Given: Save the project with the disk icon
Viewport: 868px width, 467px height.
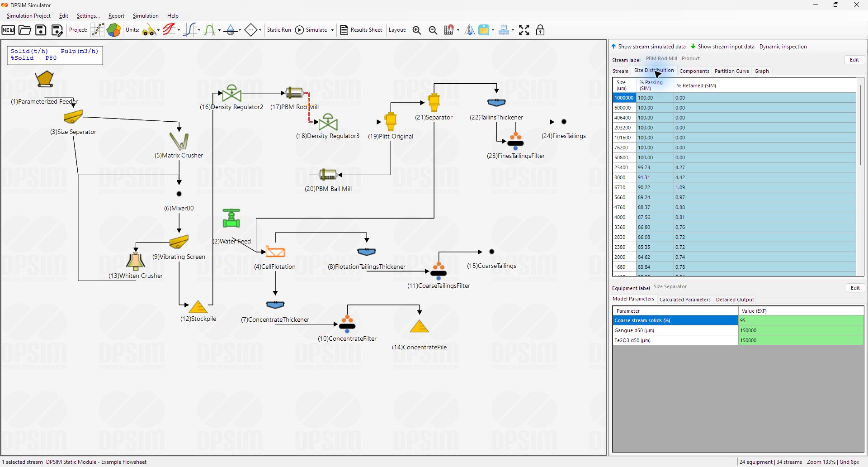Looking at the screenshot, I should [x=41, y=30].
